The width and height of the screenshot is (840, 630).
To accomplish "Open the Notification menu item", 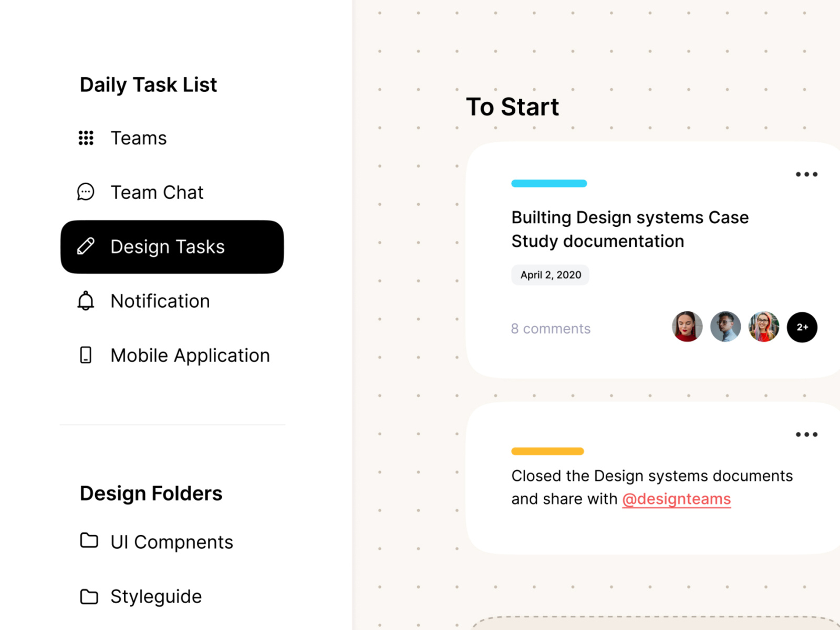I will tap(160, 301).
